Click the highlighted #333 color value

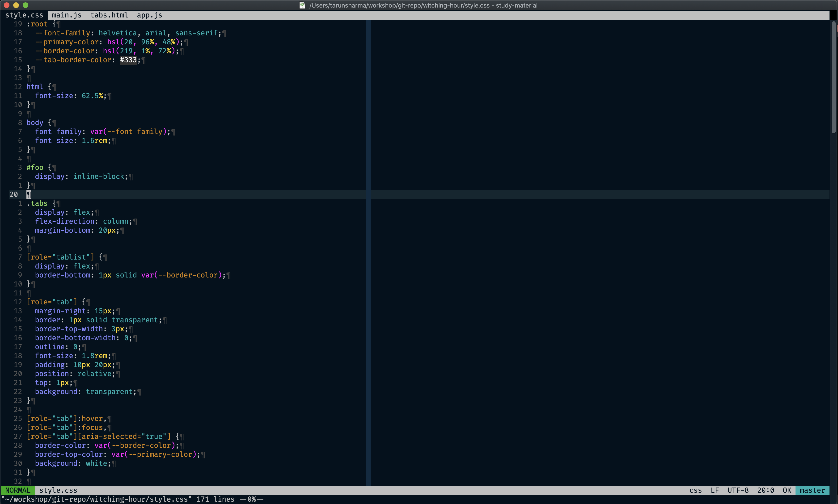coord(128,60)
